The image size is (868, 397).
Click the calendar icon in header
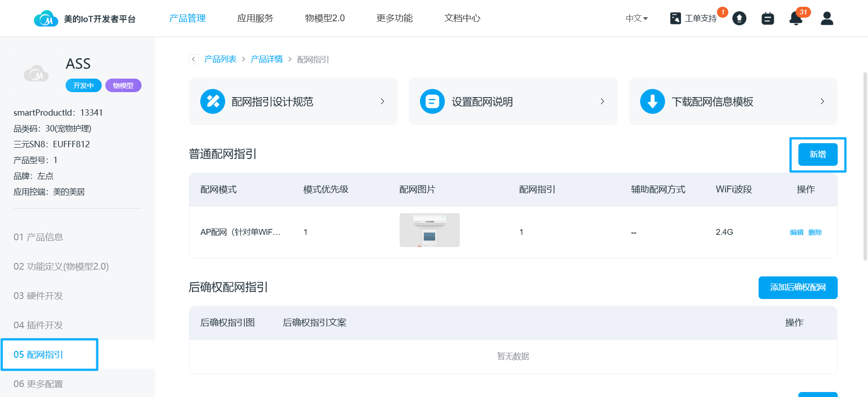[768, 19]
